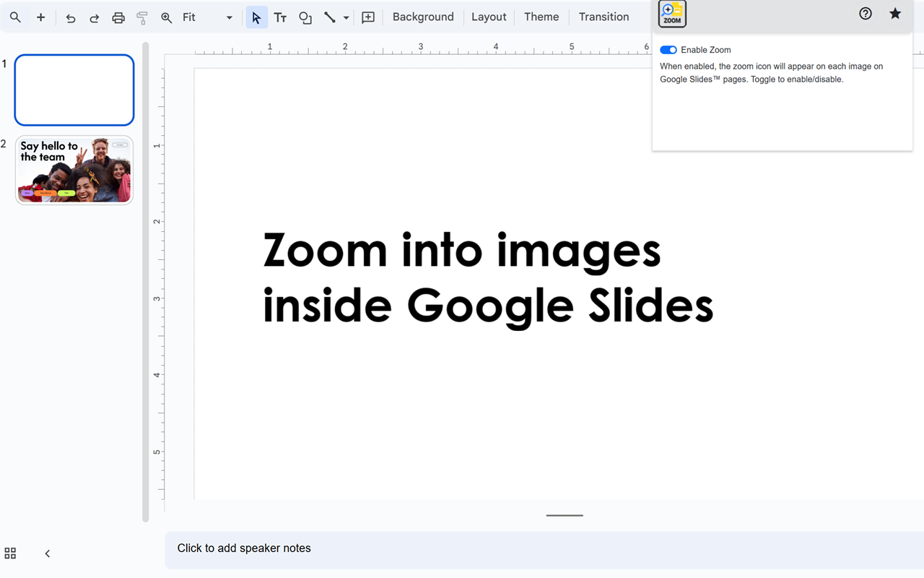The image size is (924, 578).
Task: Open the Transition panel
Action: click(x=603, y=17)
